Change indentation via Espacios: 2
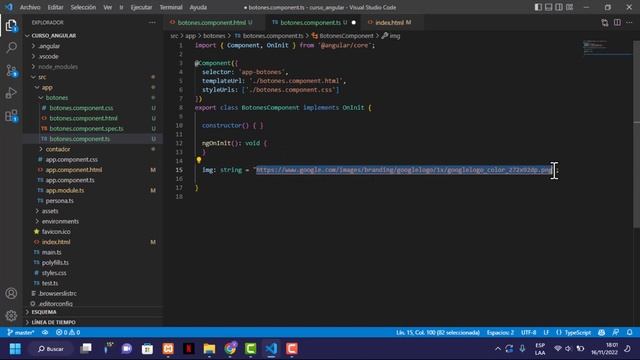The height and width of the screenshot is (360, 640). (x=500, y=333)
